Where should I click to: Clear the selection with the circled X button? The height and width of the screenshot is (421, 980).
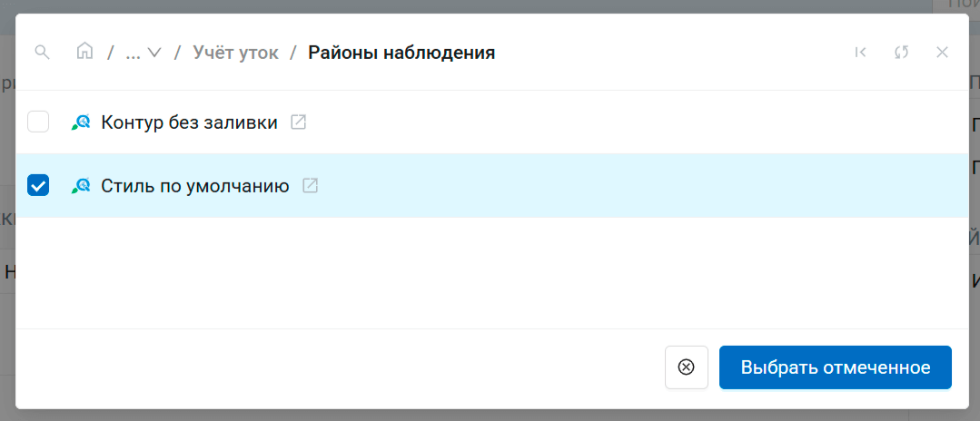(687, 367)
